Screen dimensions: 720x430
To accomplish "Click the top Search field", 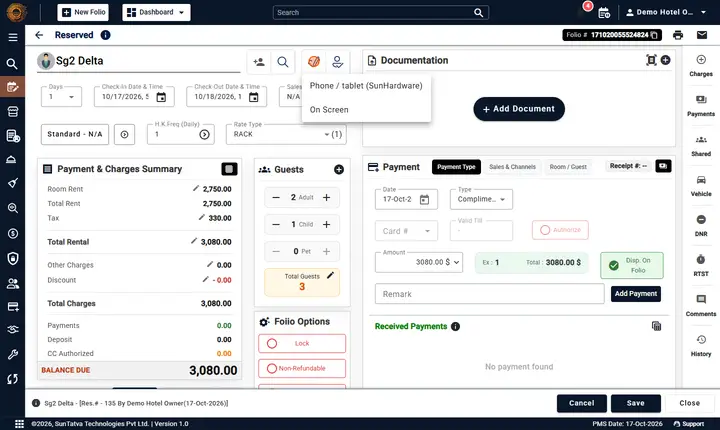I will point(381,12).
